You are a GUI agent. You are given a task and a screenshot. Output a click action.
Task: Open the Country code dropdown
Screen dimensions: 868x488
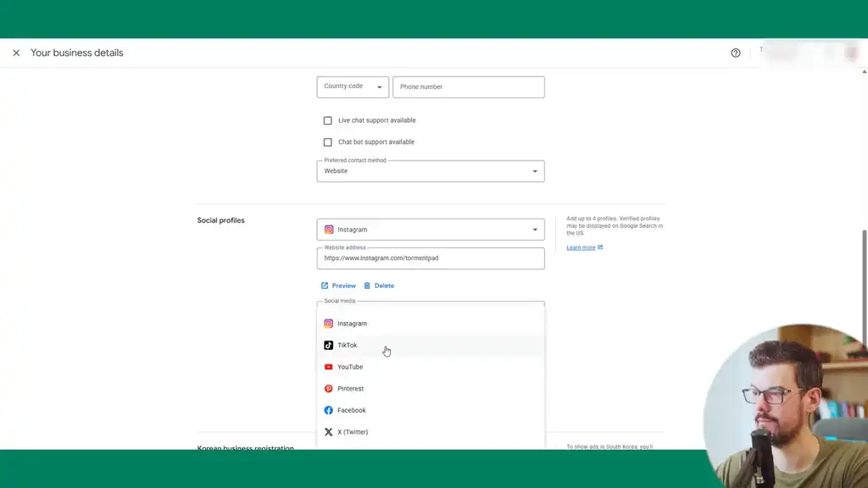[x=353, y=86]
